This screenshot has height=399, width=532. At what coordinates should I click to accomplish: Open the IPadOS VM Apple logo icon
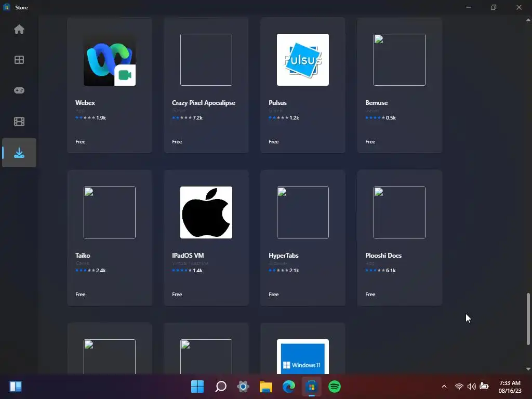pyautogui.click(x=206, y=212)
